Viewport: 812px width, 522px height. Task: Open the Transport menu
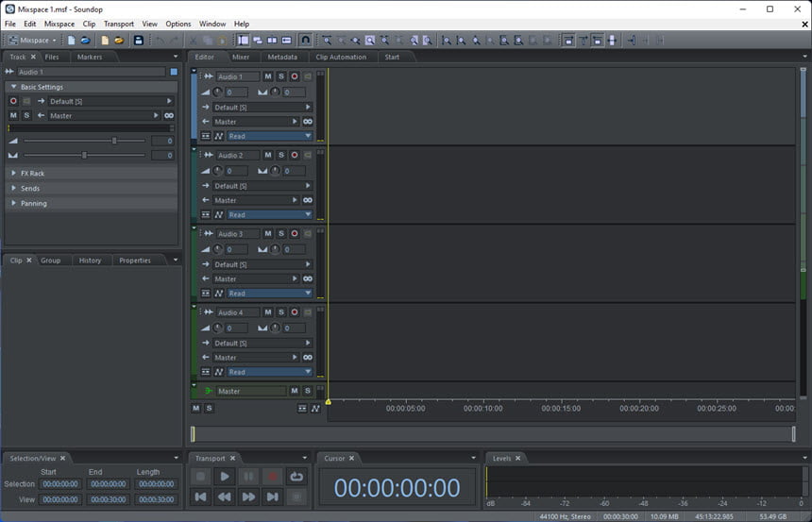pos(119,24)
